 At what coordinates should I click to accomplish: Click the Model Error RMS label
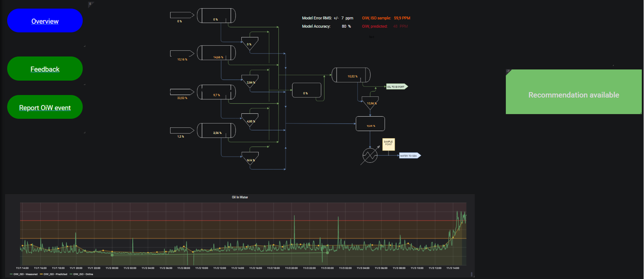[x=317, y=18]
